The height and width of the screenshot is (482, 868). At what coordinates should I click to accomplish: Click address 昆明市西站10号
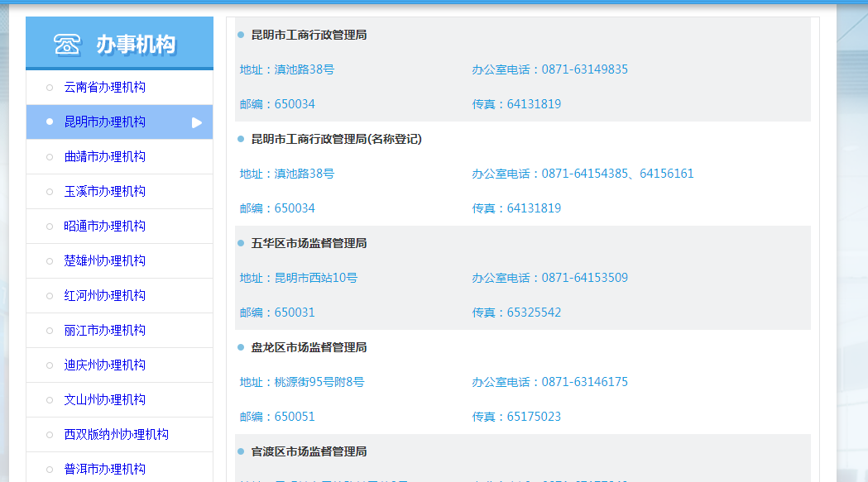[x=316, y=278]
